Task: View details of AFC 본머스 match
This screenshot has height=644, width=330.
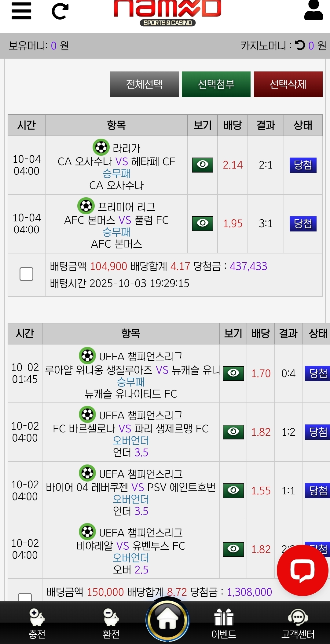Action: click(202, 224)
